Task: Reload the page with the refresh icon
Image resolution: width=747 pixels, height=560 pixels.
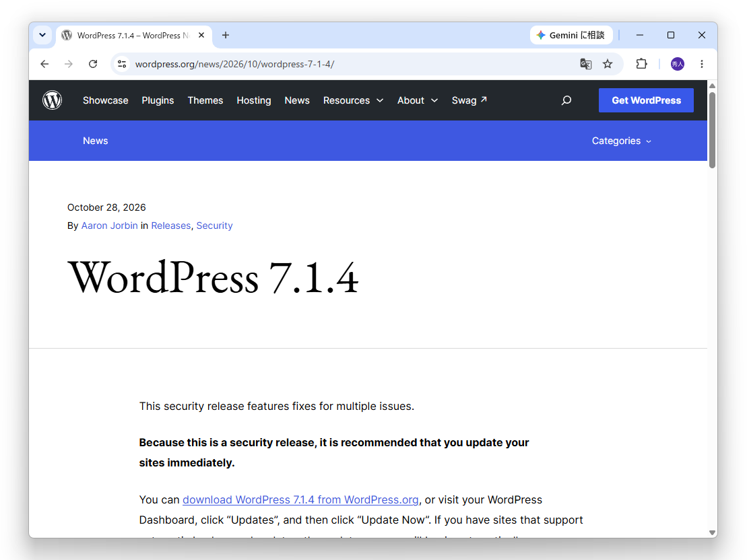Action: [93, 64]
